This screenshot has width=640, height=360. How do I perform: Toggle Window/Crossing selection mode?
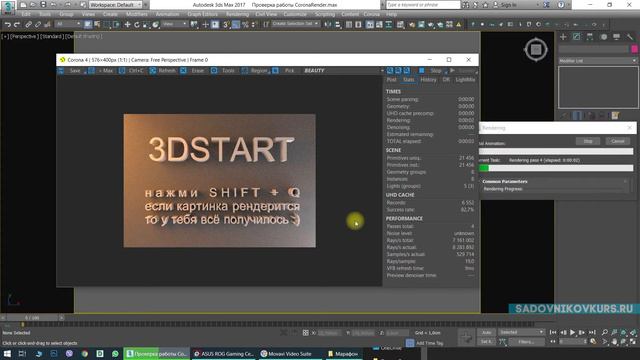coord(116,24)
